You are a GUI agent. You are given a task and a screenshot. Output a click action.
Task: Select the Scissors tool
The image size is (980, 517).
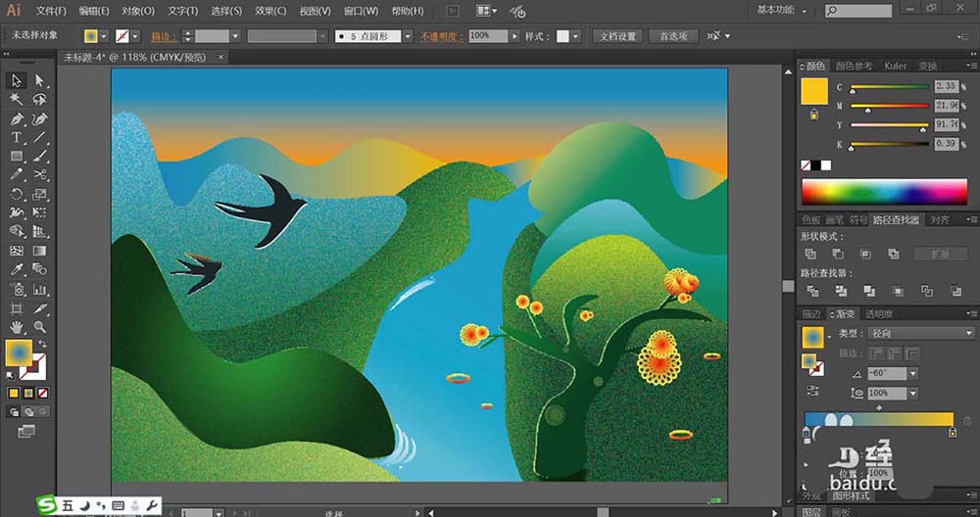40,175
